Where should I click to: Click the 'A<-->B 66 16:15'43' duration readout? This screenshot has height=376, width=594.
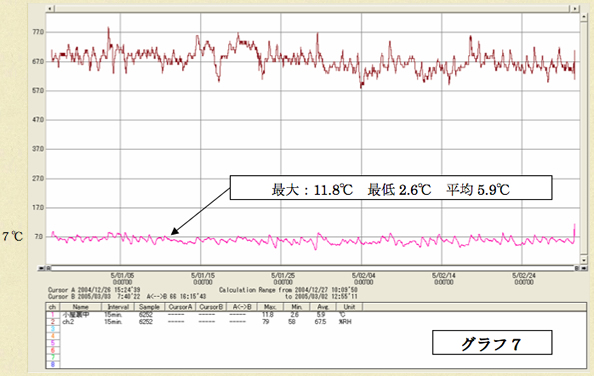(177, 296)
